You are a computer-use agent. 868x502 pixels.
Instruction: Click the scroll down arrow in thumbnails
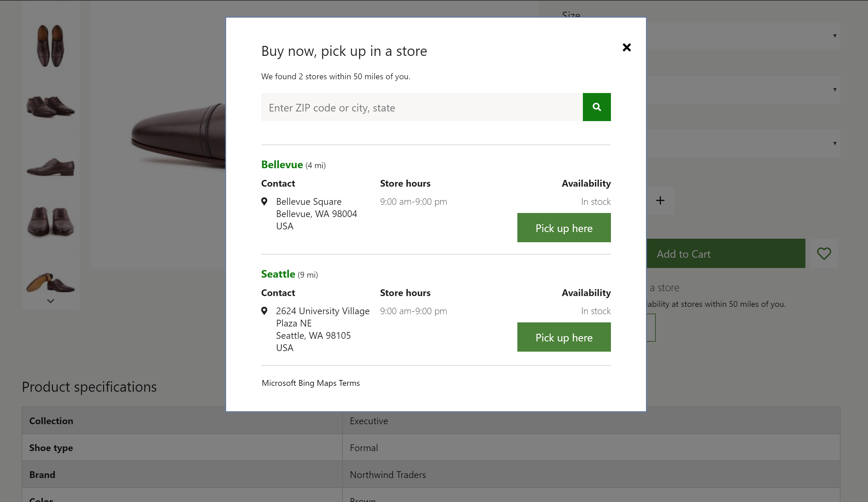point(51,301)
